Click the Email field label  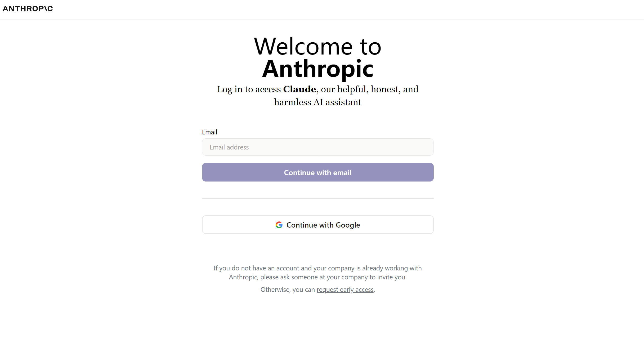point(209,132)
